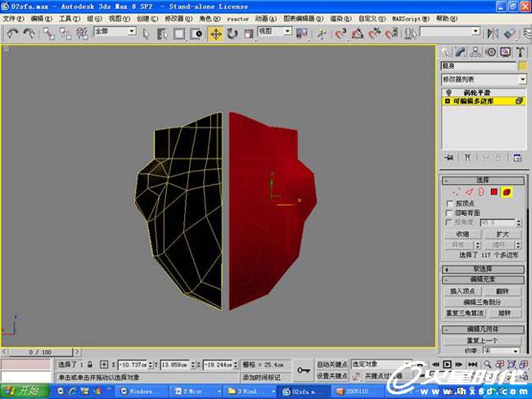Click Use Pivot Point Center icon
532x399 pixels.
click(x=302, y=33)
